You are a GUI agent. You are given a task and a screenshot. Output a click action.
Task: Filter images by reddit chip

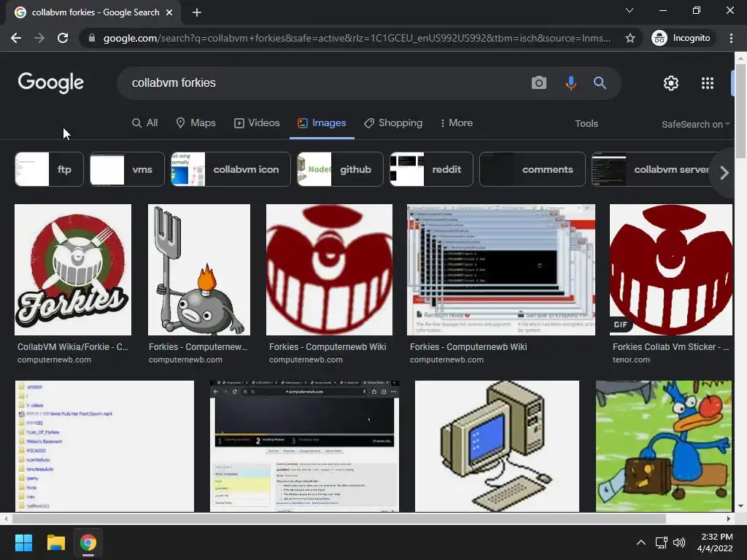pos(431,169)
